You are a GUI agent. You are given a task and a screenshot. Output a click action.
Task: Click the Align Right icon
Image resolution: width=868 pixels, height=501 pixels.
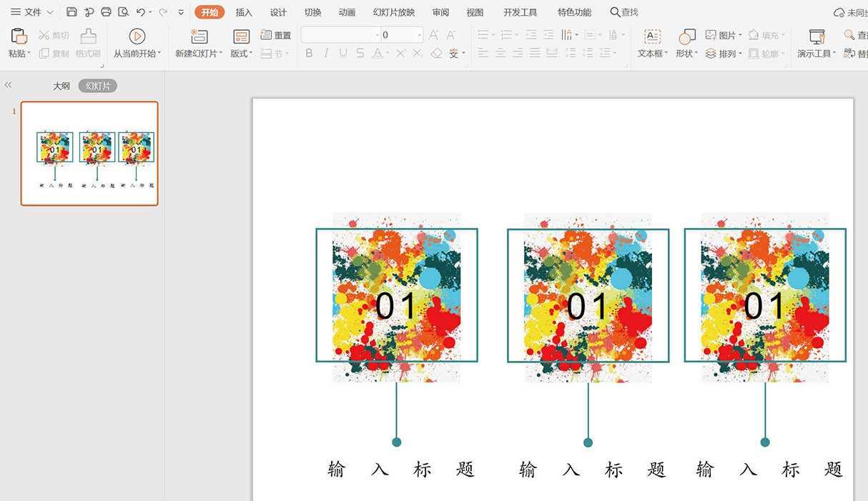tap(518, 54)
